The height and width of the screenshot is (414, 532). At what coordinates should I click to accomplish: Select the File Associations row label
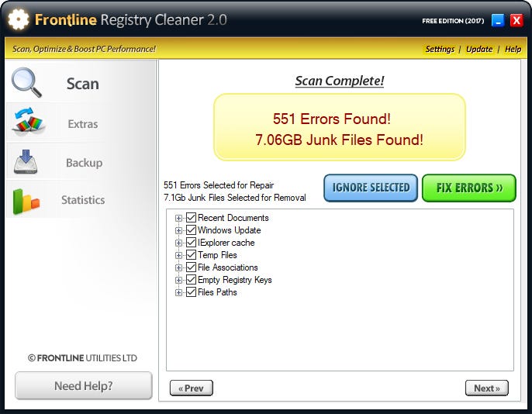pos(228,267)
